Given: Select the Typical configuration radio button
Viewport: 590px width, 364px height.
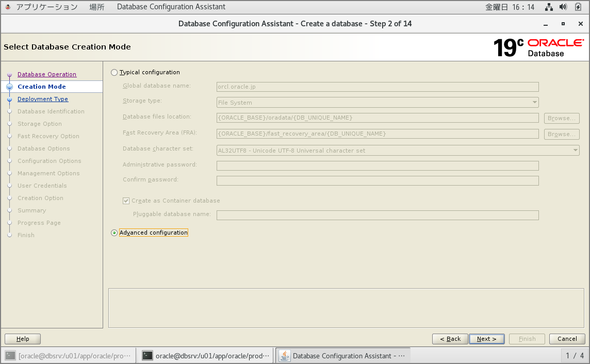Looking at the screenshot, I should coord(114,73).
